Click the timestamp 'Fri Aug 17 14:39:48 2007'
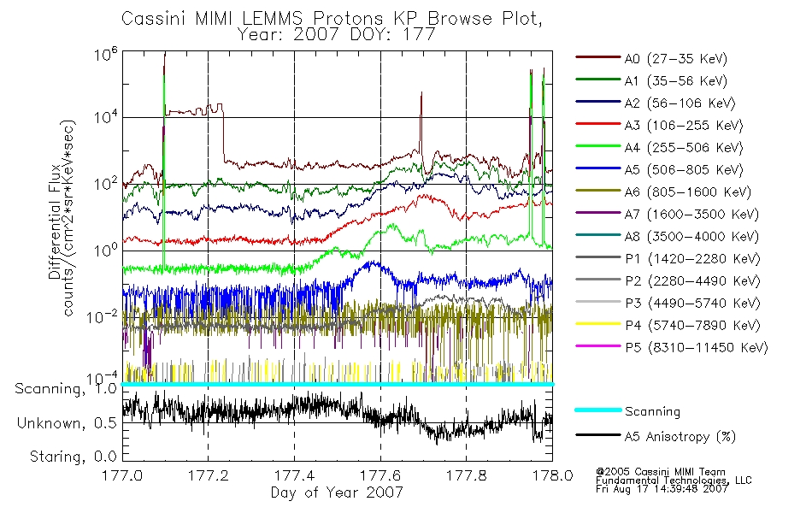This screenshot has height=513, width=812. click(x=662, y=489)
